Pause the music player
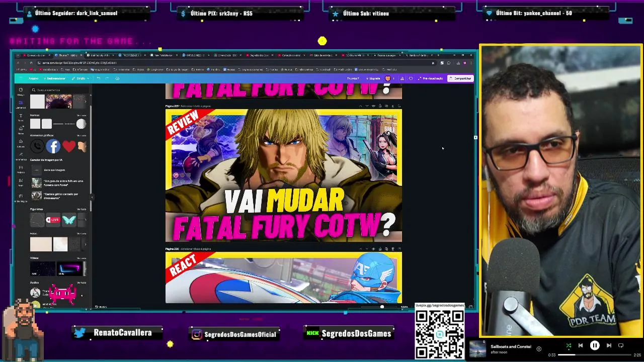Screen dimensions: 644x362 pyautogui.click(x=595, y=345)
